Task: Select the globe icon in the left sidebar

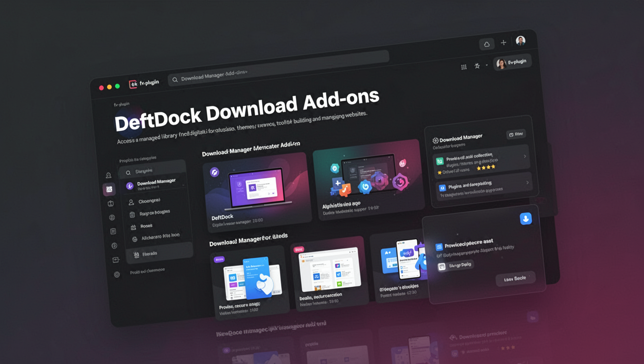Action: point(112,217)
